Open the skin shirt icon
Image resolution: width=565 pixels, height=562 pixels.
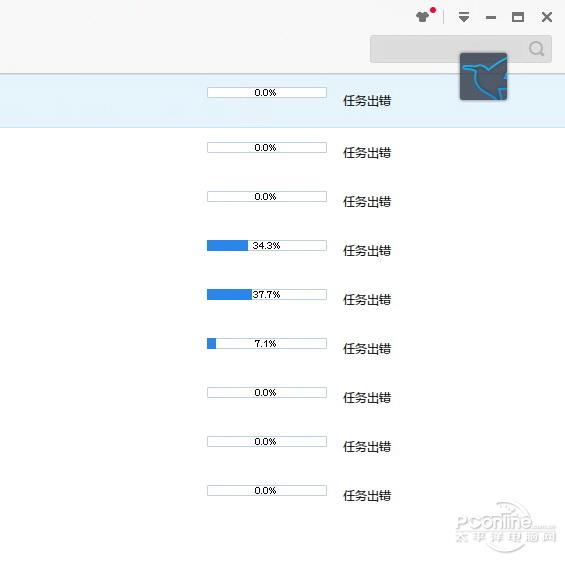point(423,17)
